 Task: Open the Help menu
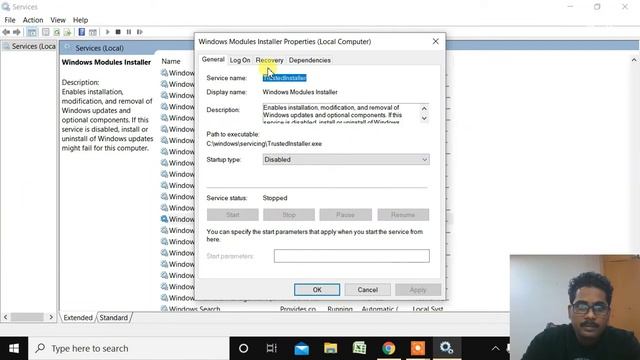pyautogui.click(x=80, y=20)
